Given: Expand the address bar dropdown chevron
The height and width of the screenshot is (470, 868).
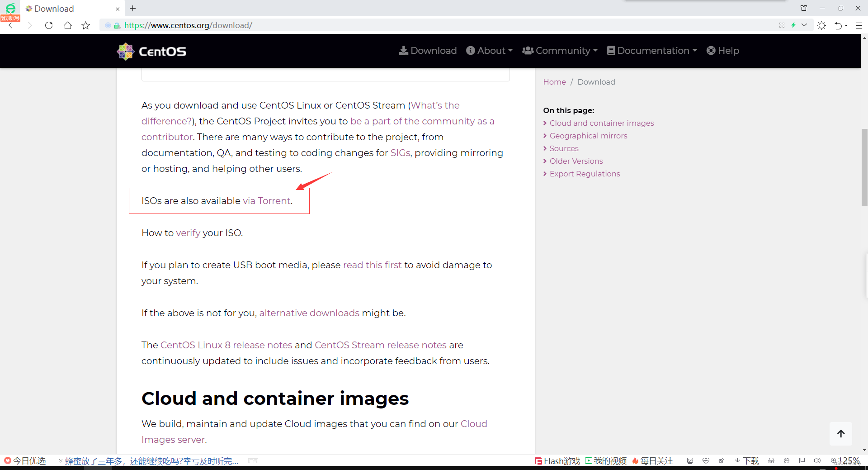Looking at the screenshot, I should click(x=804, y=25).
